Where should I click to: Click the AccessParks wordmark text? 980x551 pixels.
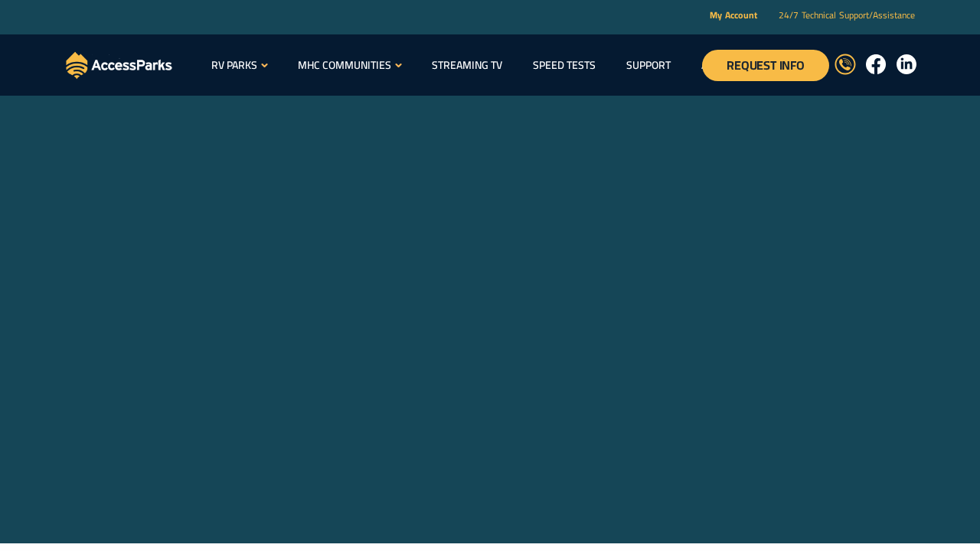pyautogui.click(x=131, y=64)
